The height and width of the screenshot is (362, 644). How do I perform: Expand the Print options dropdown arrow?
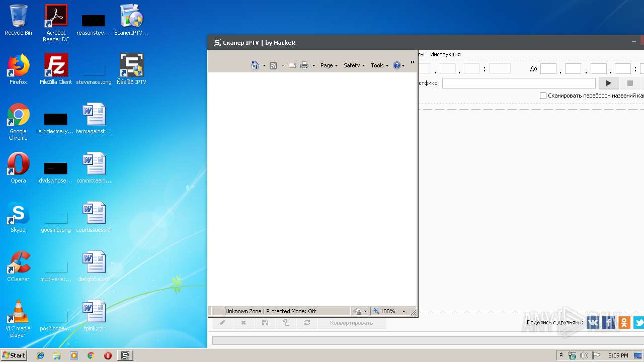pyautogui.click(x=313, y=65)
